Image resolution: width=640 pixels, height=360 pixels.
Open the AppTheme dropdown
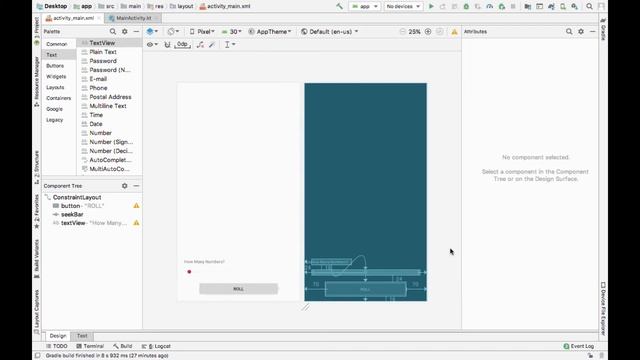[270, 31]
